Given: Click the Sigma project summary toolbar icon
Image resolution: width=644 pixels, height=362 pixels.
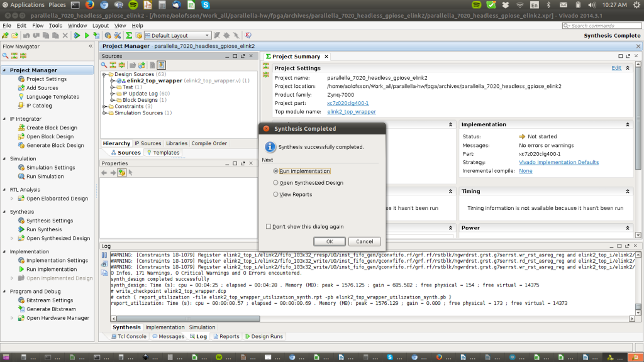Looking at the screenshot, I should [x=128, y=36].
